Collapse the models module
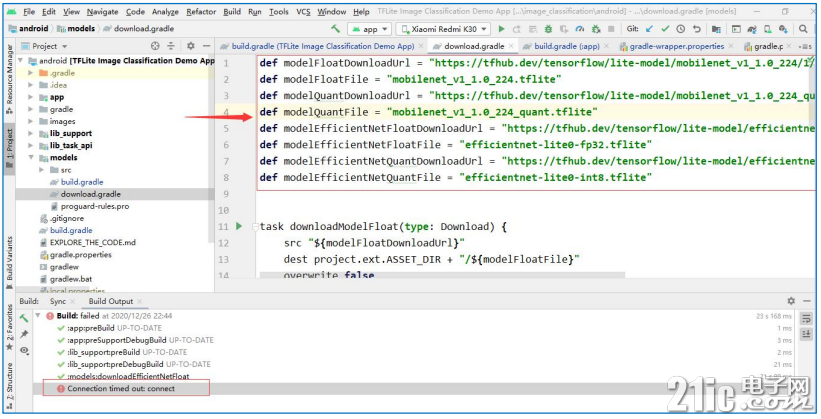 coord(31,157)
